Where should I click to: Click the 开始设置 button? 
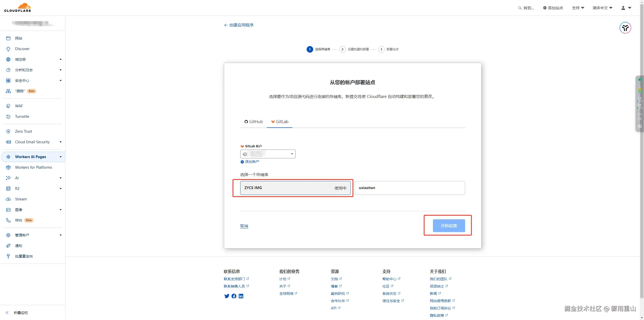[449, 226]
